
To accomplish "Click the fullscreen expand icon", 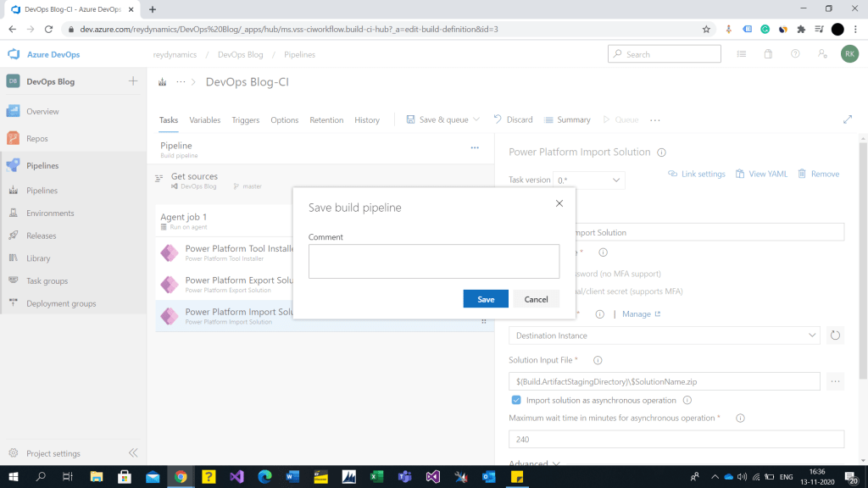I will click(x=847, y=119).
